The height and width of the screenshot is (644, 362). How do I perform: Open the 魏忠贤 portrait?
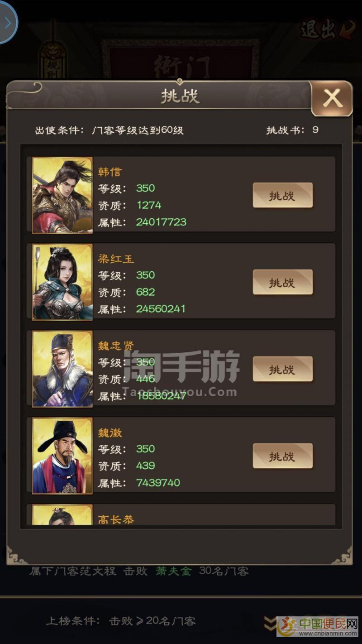click(x=62, y=369)
